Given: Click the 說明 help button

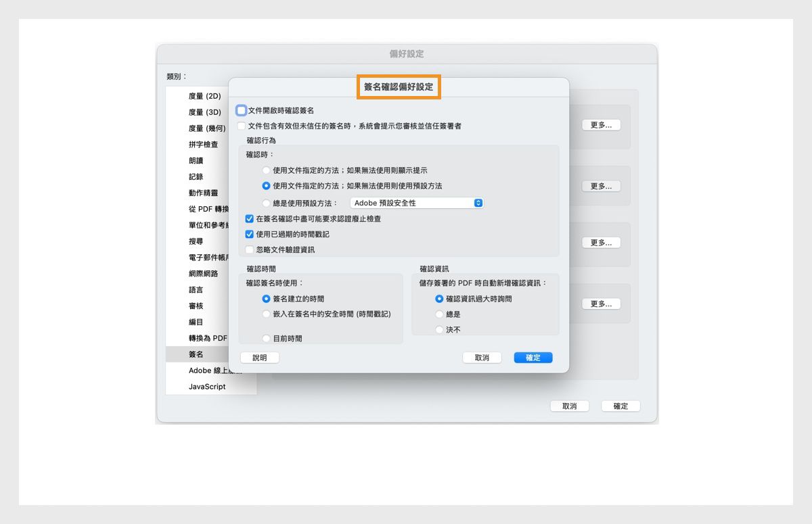Looking at the screenshot, I should (x=259, y=357).
